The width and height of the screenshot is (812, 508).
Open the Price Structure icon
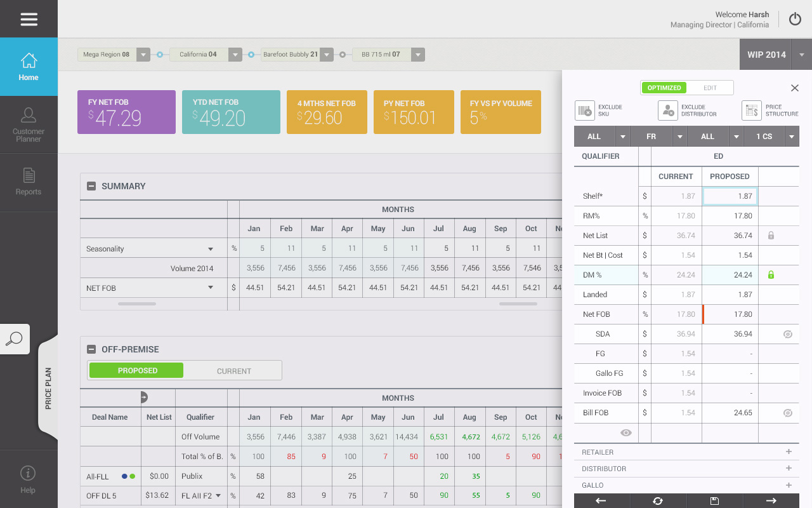coord(751,110)
